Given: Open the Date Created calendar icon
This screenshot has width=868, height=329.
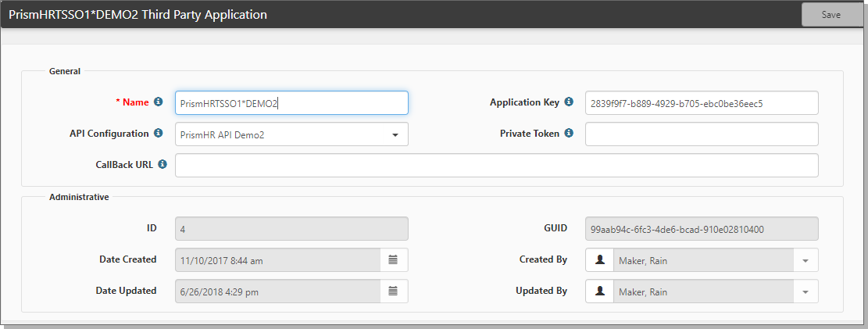Looking at the screenshot, I should point(393,259).
